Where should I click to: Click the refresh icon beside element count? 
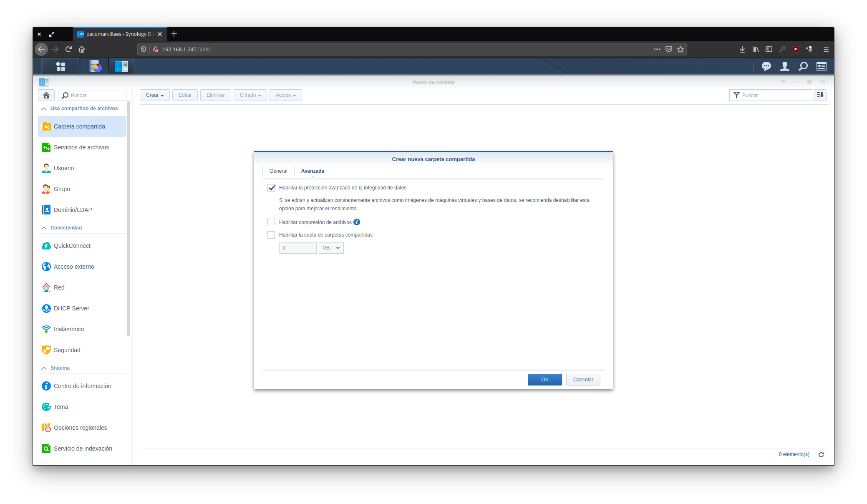click(x=821, y=455)
